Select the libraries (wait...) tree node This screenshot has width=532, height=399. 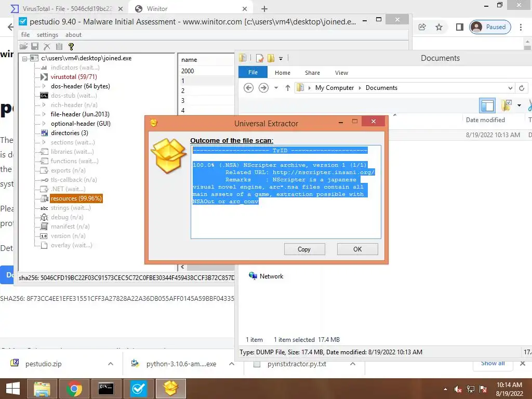(72, 152)
